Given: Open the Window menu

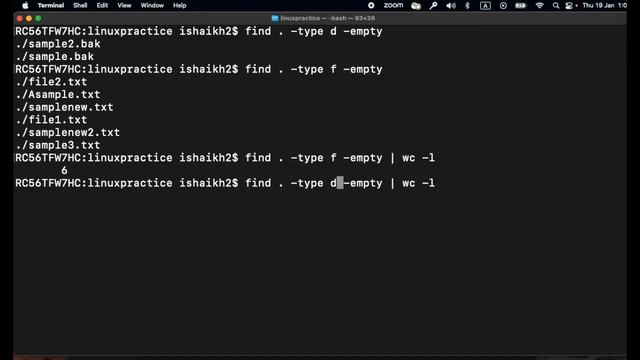Looking at the screenshot, I should point(152,5).
